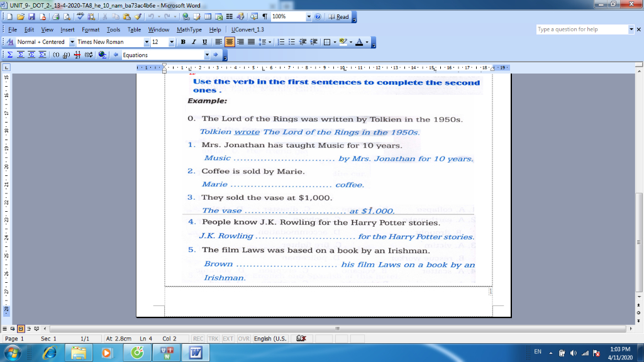Switch to Print Layout view button
Screen dimensions: 644x362
click(x=21, y=329)
